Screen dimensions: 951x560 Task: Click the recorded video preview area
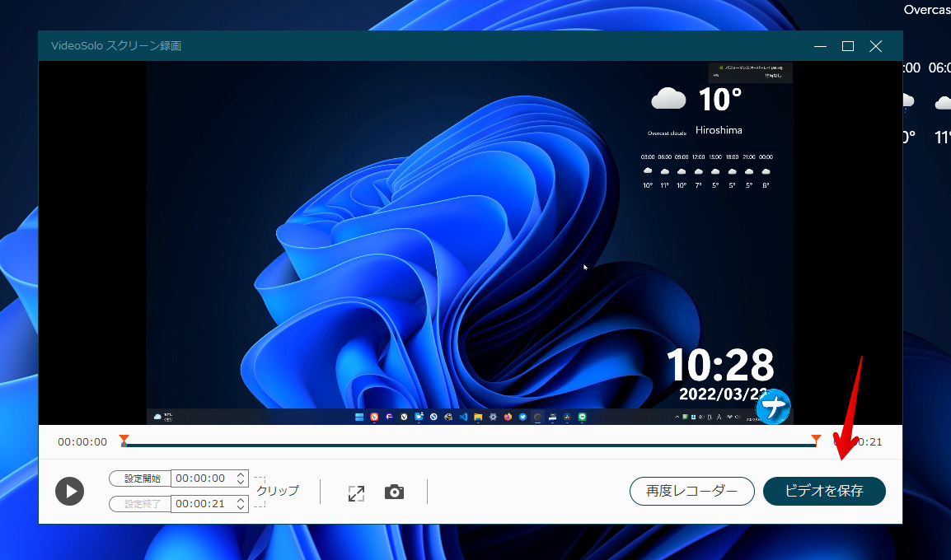click(470, 242)
